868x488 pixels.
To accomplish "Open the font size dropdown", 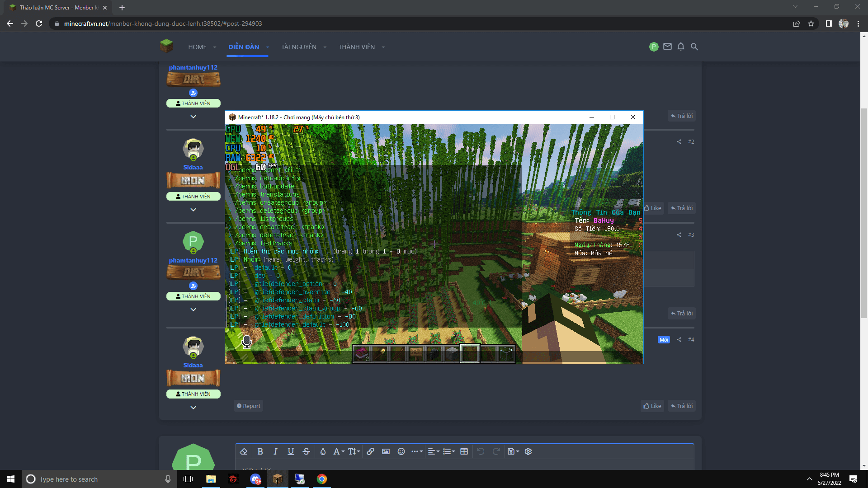I will pyautogui.click(x=354, y=451).
